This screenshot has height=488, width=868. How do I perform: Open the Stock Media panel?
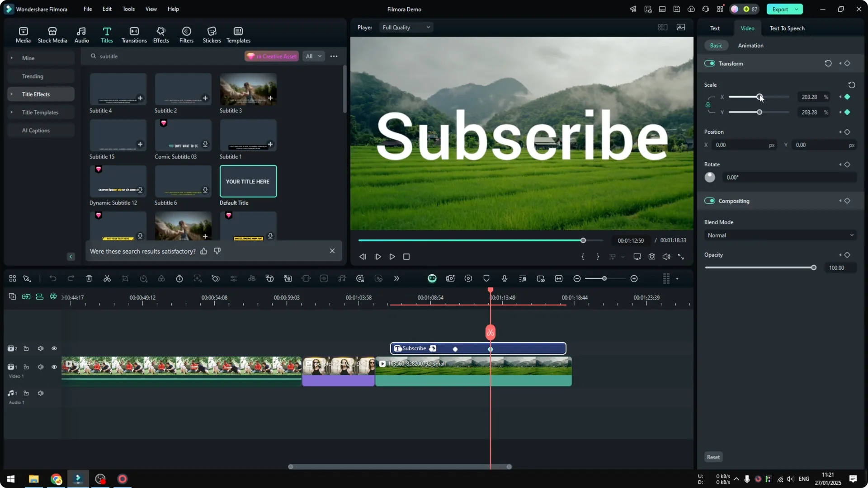(x=52, y=35)
